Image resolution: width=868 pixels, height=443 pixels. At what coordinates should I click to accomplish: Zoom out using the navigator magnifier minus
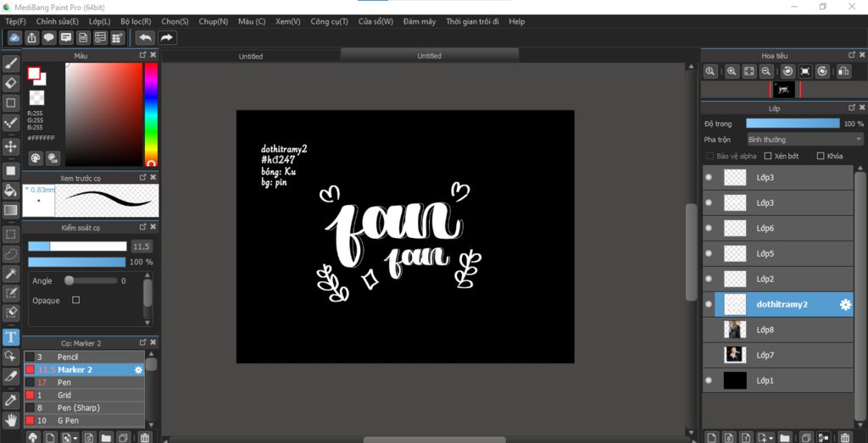[766, 71]
